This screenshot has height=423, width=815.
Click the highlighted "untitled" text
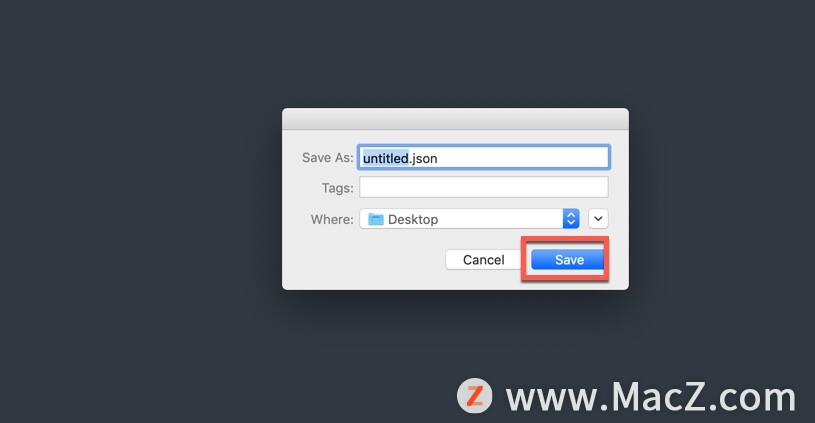tap(386, 158)
